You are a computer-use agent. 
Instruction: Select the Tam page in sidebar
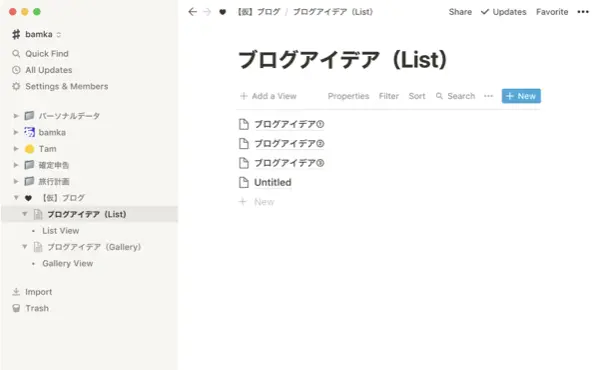(x=47, y=149)
